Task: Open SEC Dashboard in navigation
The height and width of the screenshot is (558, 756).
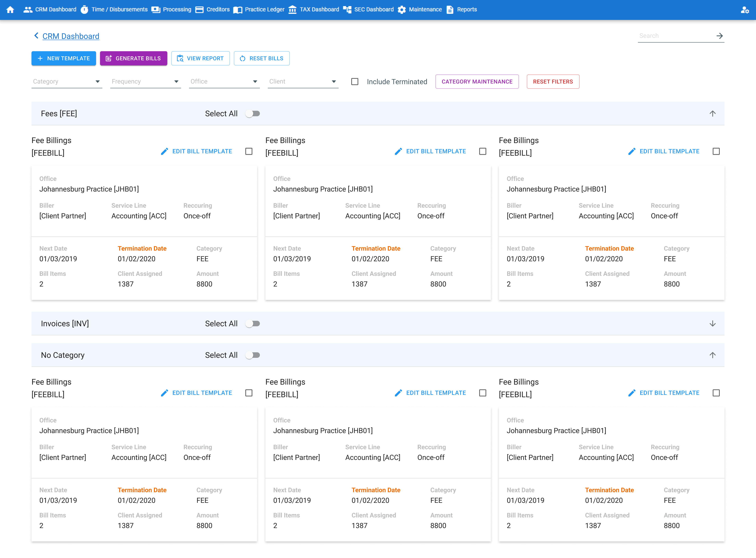Action: coord(374,9)
